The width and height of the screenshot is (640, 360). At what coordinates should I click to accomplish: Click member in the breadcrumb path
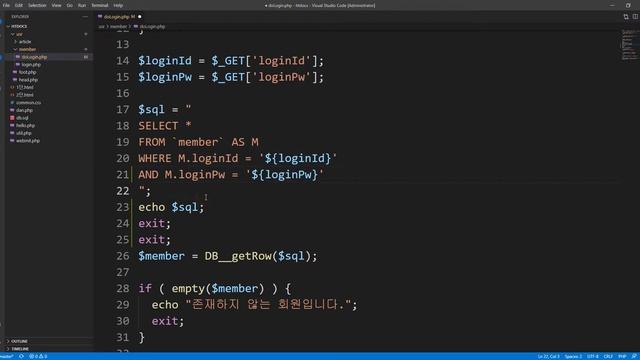coord(118,27)
